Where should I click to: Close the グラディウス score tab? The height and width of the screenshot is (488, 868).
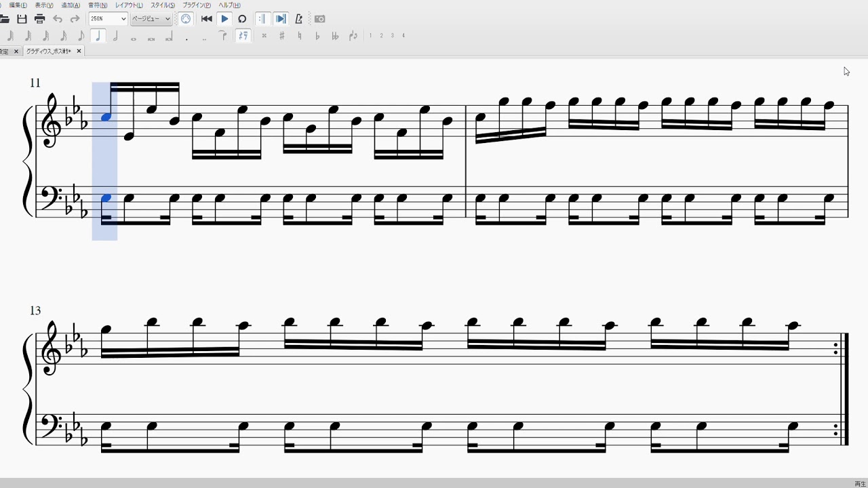tap(79, 51)
